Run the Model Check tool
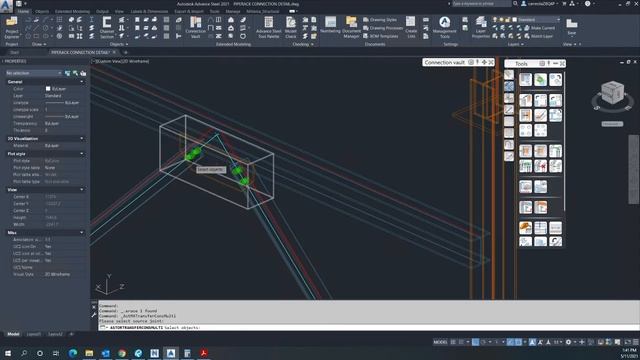640x360 pixels. pyautogui.click(x=291, y=27)
